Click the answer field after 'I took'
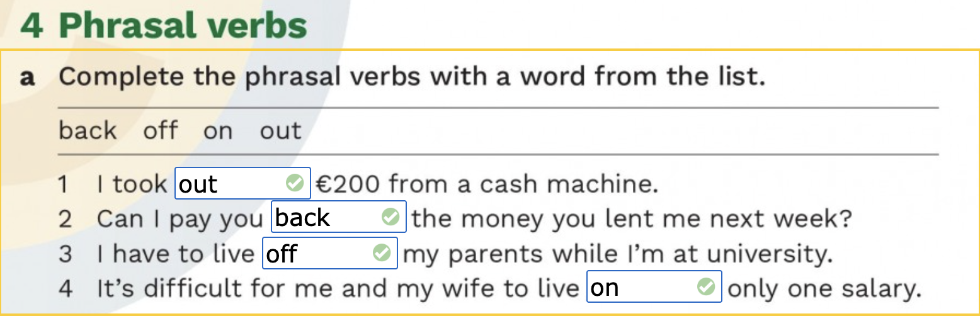 pos(230,184)
